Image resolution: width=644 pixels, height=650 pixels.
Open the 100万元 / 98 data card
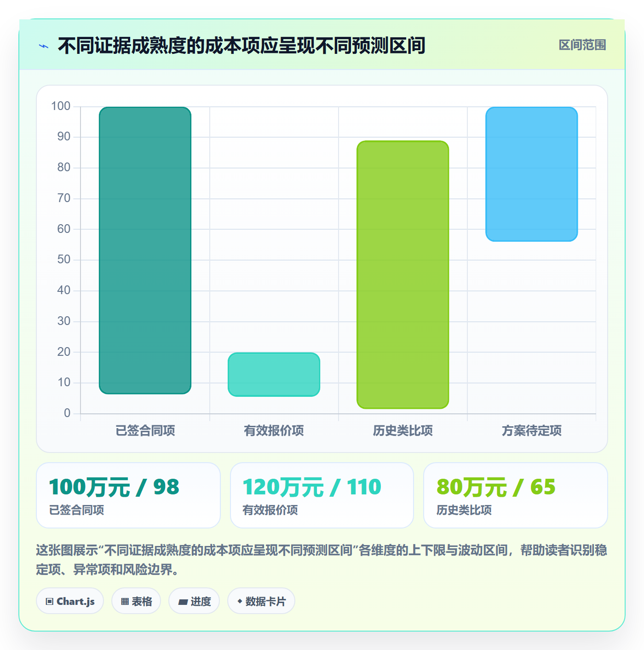click(x=128, y=495)
